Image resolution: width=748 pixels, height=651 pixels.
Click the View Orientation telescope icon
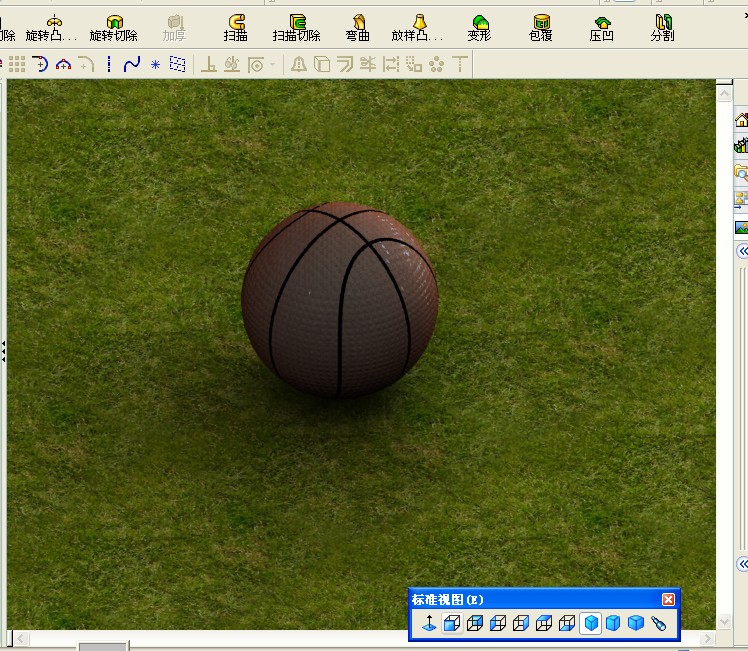[659, 623]
